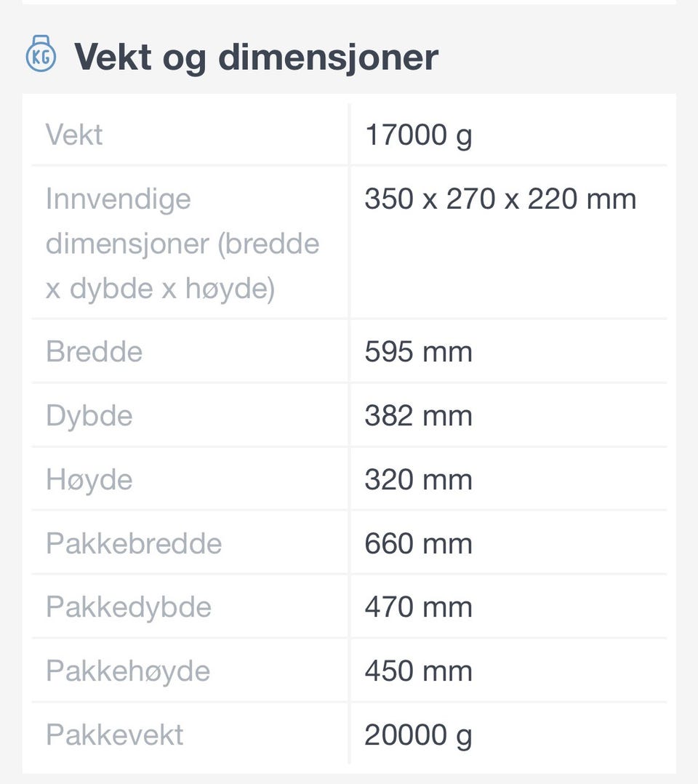Image resolution: width=698 pixels, height=784 pixels.
Task: Click the 'Pakkehøyde' row label
Action: 128,671
